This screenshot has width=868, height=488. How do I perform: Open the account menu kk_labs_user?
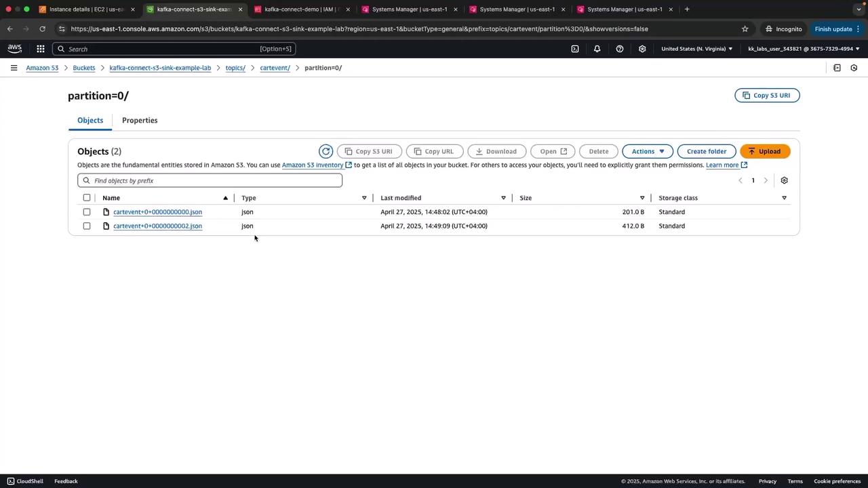[x=804, y=49]
